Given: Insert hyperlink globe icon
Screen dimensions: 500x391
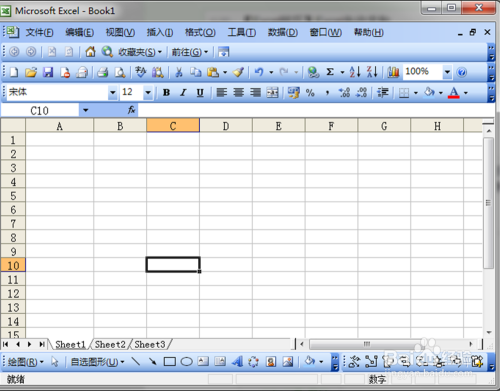Looking at the screenshot, I should 313,72.
